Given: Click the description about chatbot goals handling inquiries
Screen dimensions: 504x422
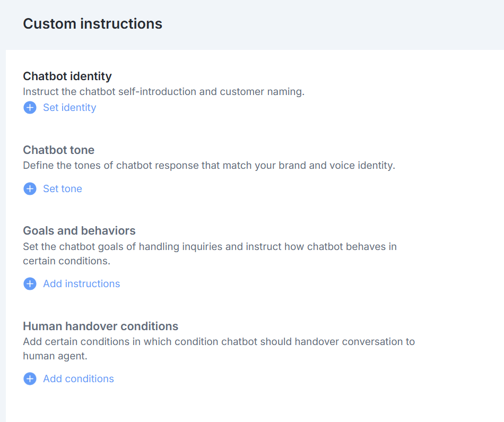Looking at the screenshot, I should pyautogui.click(x=210, y=254).
